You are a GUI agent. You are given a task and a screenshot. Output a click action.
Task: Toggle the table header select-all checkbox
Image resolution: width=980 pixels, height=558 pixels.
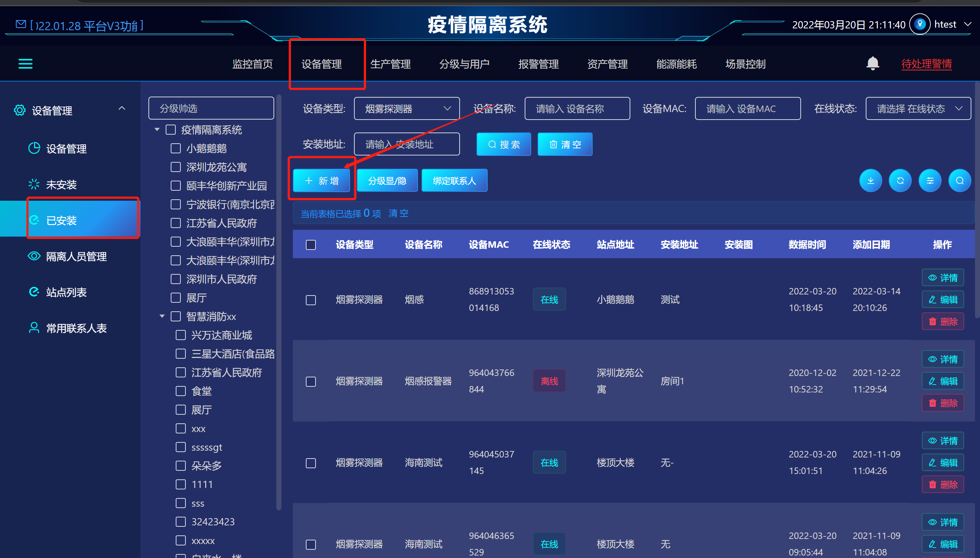click(311, 245)
